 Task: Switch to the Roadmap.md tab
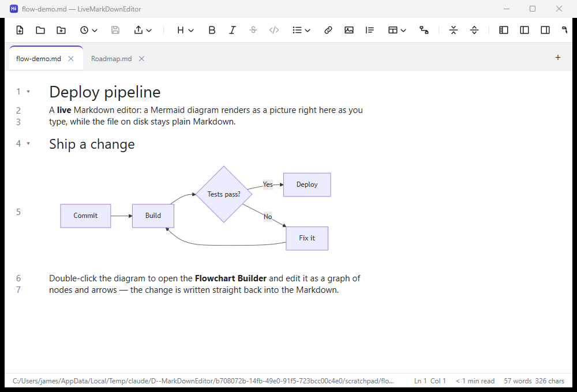pyautogui.click(x=111, y=59)
